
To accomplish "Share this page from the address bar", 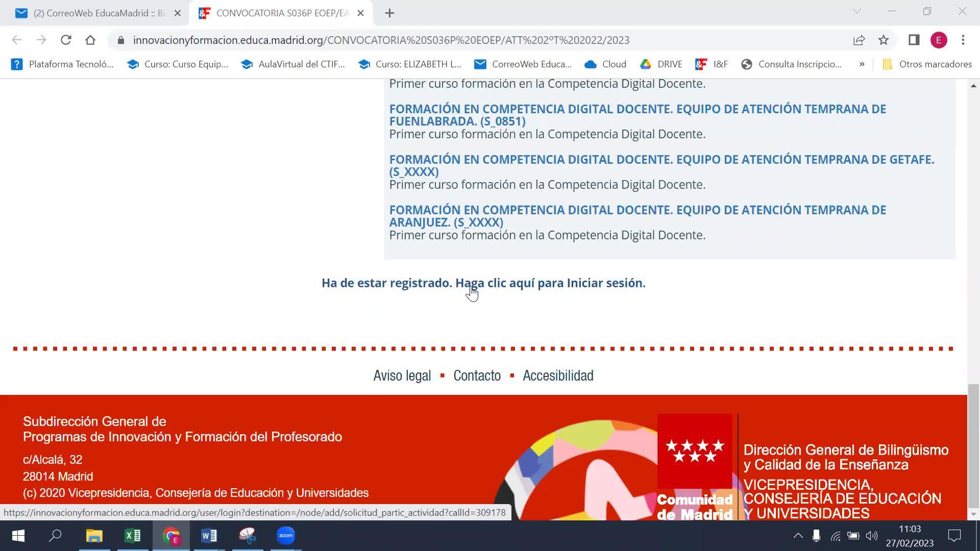I will click(x=859, y=40).
